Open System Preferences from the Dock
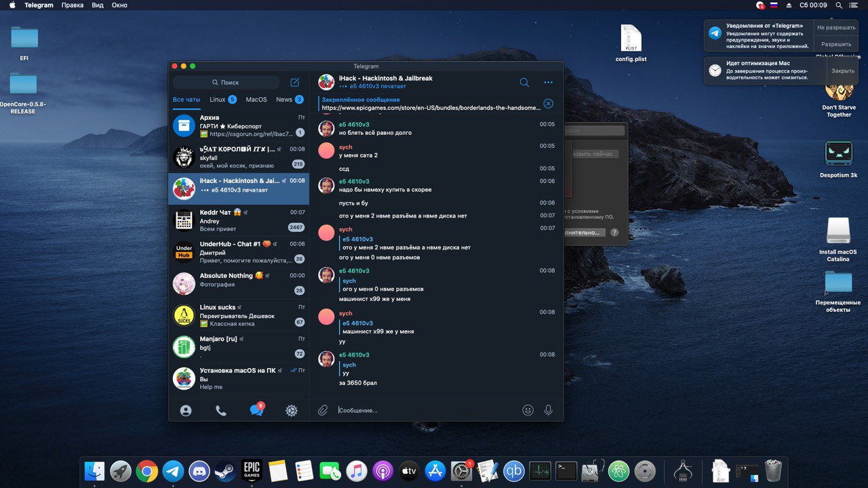868x488 pixels. tap(461, 470)
